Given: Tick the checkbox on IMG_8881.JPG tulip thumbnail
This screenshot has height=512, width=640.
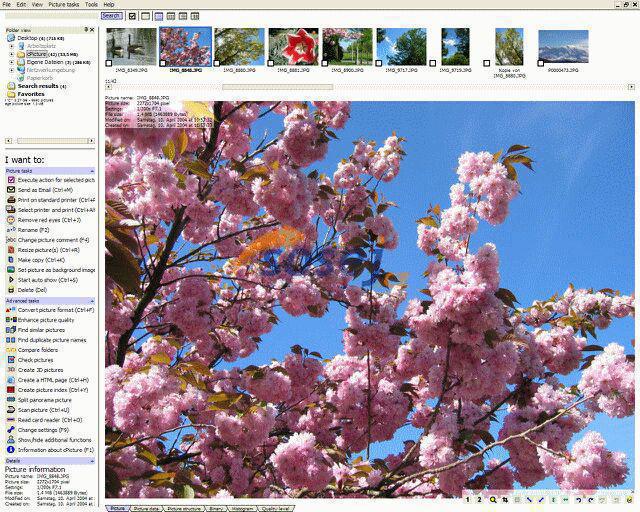Looking at the screenshot, I should pos(271,63).
